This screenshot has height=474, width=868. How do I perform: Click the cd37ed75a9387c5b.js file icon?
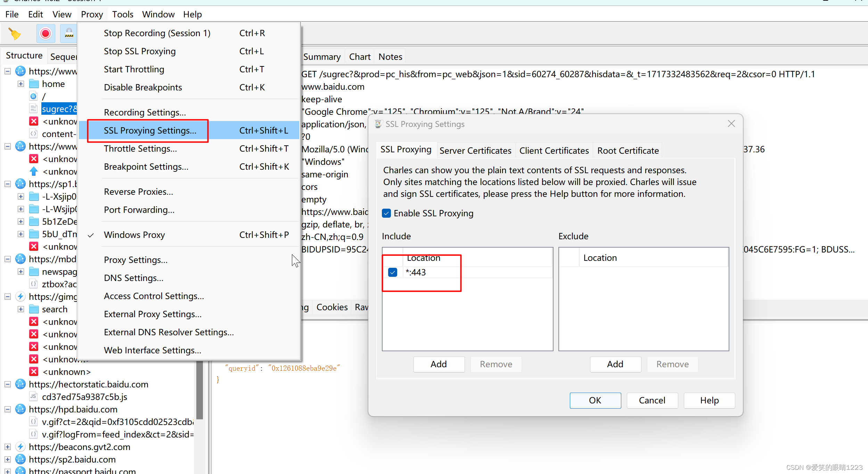33,396
